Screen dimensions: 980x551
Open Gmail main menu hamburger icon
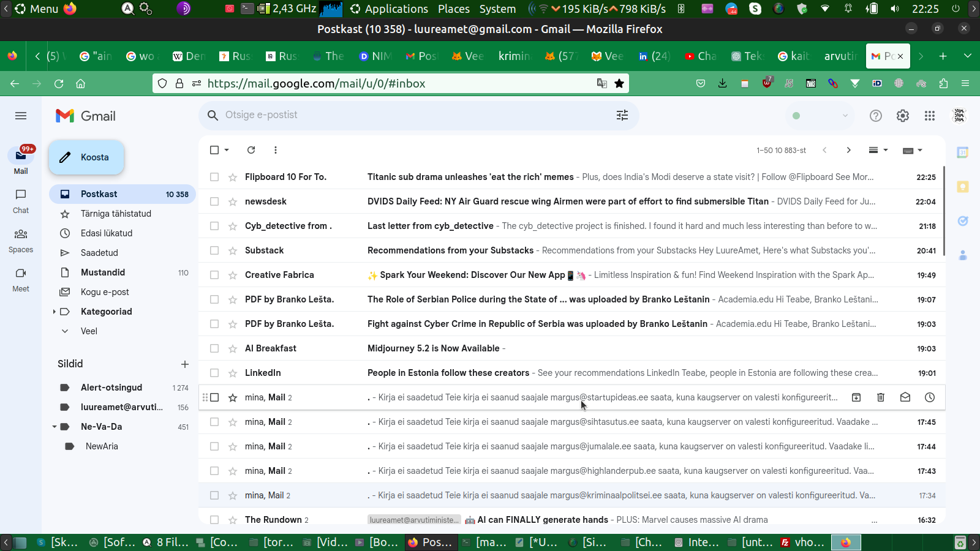point(21,116)
